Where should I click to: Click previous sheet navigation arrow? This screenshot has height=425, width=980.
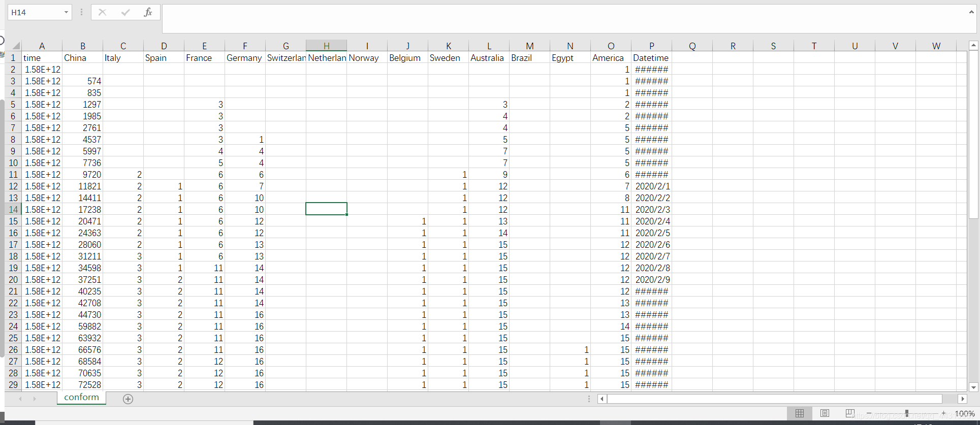[x=20, y=399]
